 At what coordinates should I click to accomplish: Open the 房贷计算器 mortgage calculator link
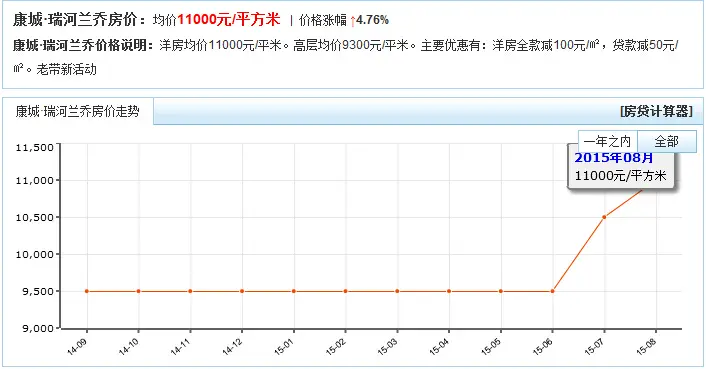tap(656, 111)
